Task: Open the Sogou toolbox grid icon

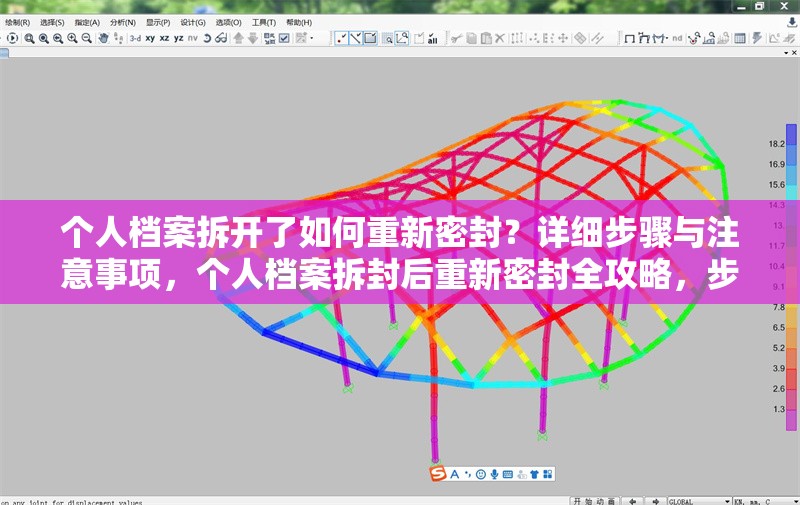Action: coord(548,474)
